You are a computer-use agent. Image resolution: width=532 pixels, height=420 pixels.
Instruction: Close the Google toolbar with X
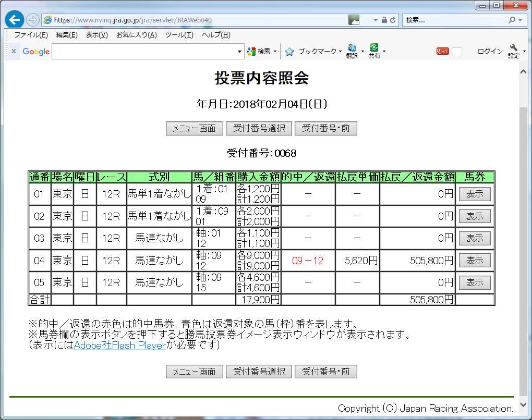coord(14,51)
